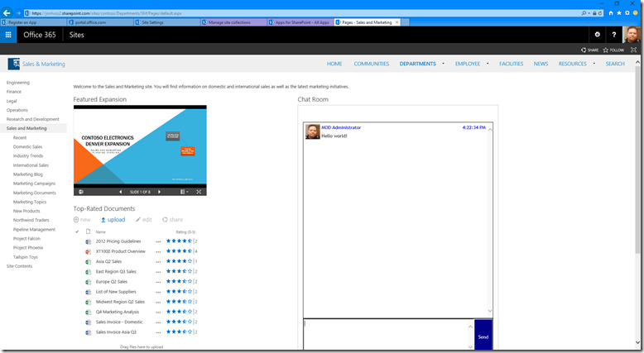
Task: Open browser home icon
Action: (611, 13)
